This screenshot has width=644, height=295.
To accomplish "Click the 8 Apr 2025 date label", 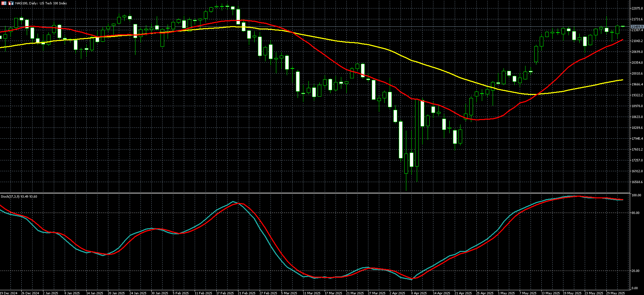I will [x=419, y=293].
